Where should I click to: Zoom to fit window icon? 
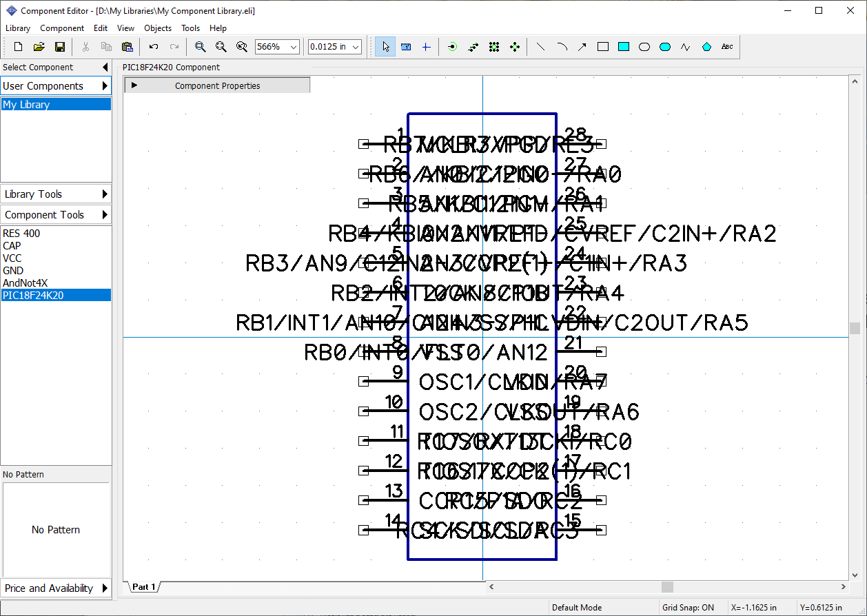click(x=241, y=47)
